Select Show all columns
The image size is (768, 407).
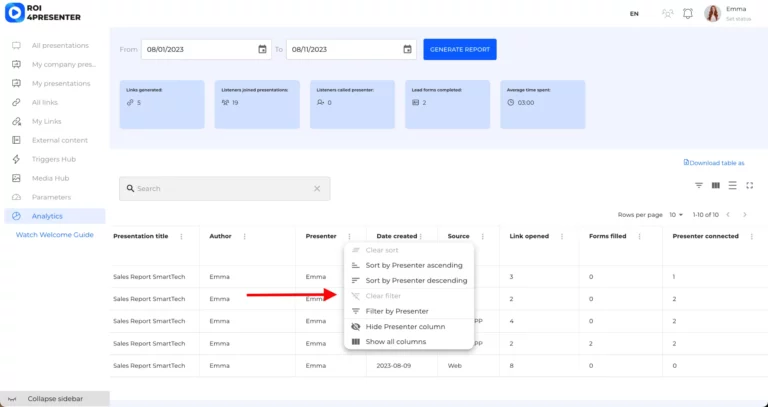409,342
